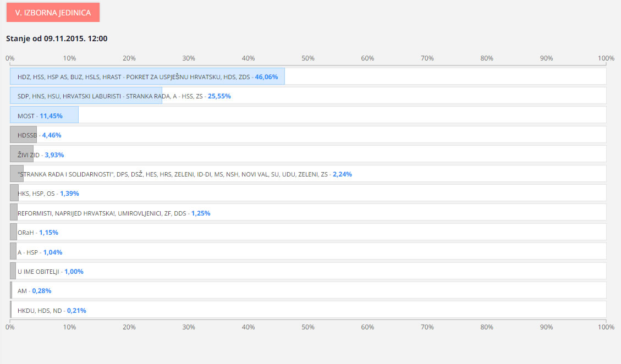The height and width of the screenshot is (364, 621).
Task: Click the V. IZBORNA JEDINICA button
Action: point(53,12)
